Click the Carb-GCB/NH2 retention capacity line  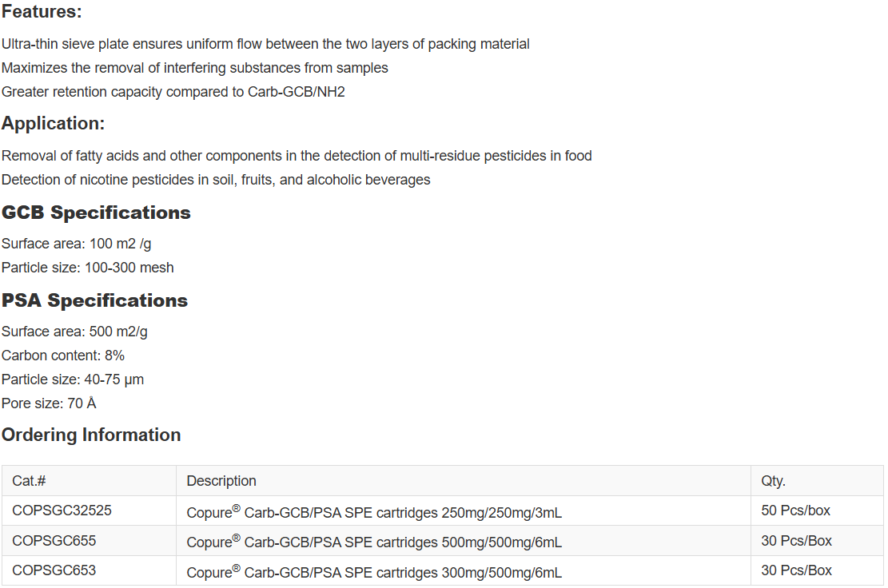point(173,92)
